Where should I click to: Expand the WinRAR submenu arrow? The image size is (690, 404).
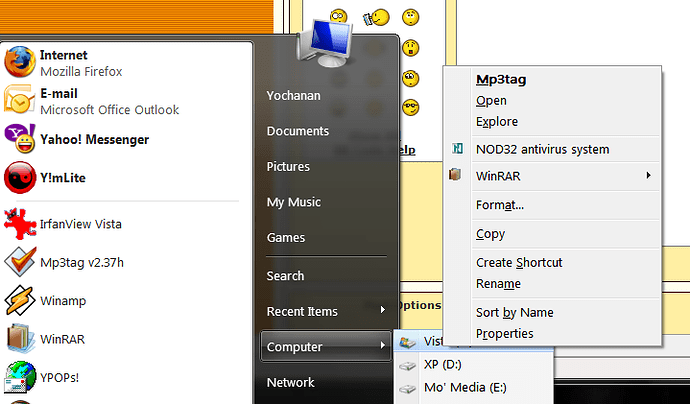click(x=648, y=175)
